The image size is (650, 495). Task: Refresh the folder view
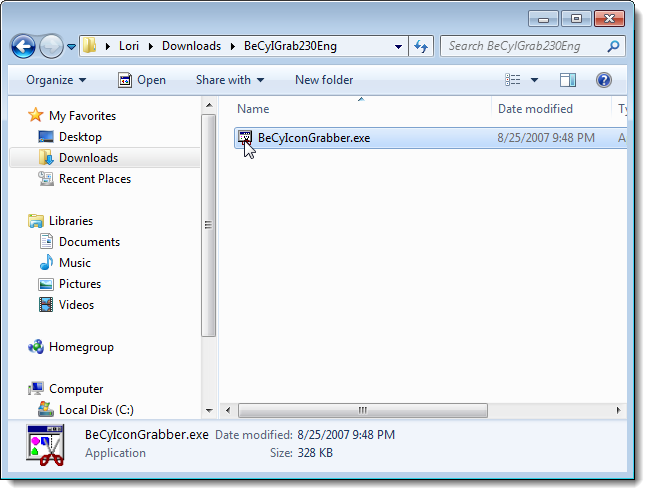421,46
